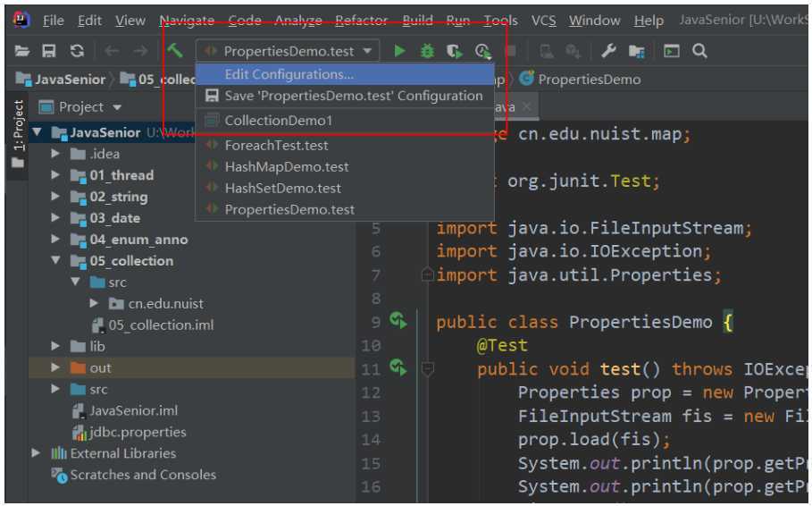Close the editor tab with X

pyautogui.click(x=527, y=106)
